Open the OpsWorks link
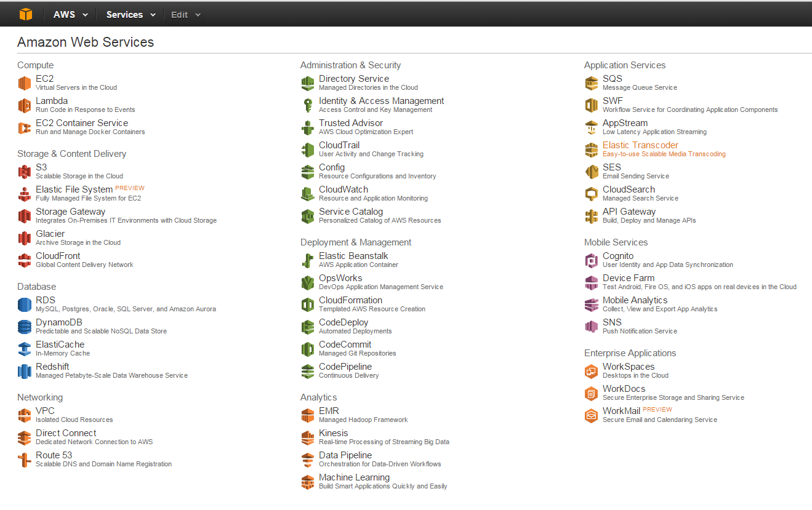 [340, 278]
